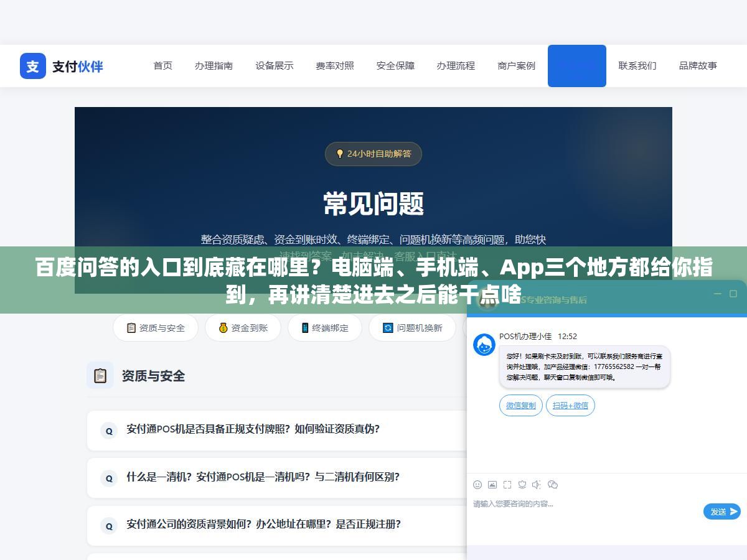Click the WeChat icon in chat toolbar
The width and height of the screenshot is (747, 560).
552,485
